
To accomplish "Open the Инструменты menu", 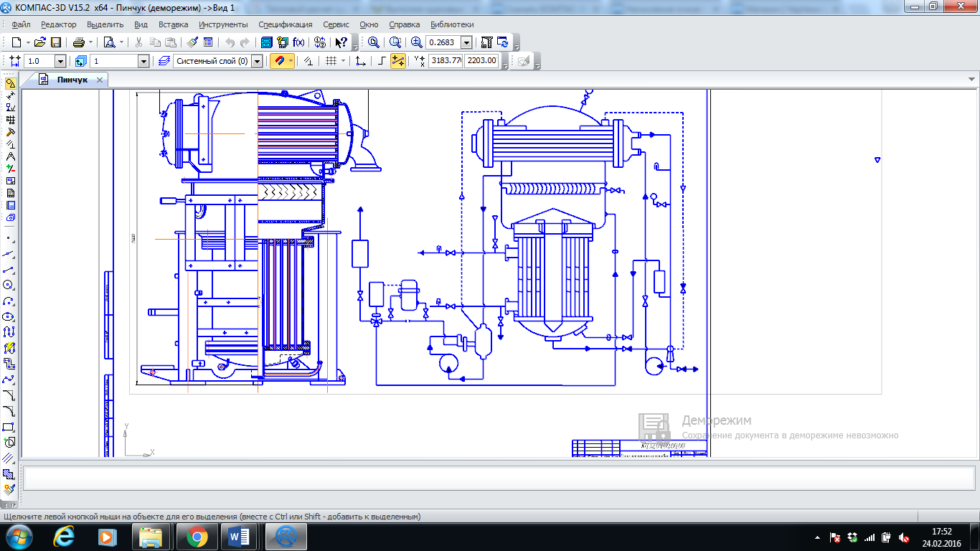I will point(223,24).
